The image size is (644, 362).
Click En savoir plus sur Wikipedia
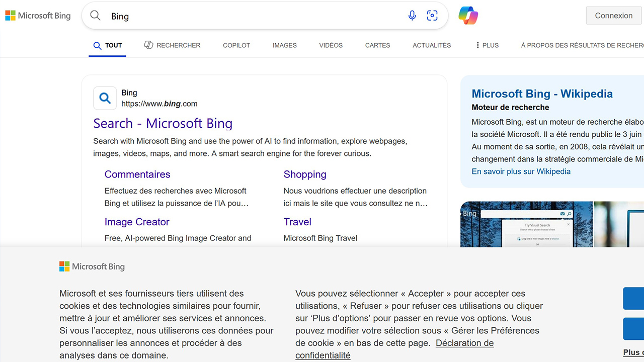coord(521,171)
